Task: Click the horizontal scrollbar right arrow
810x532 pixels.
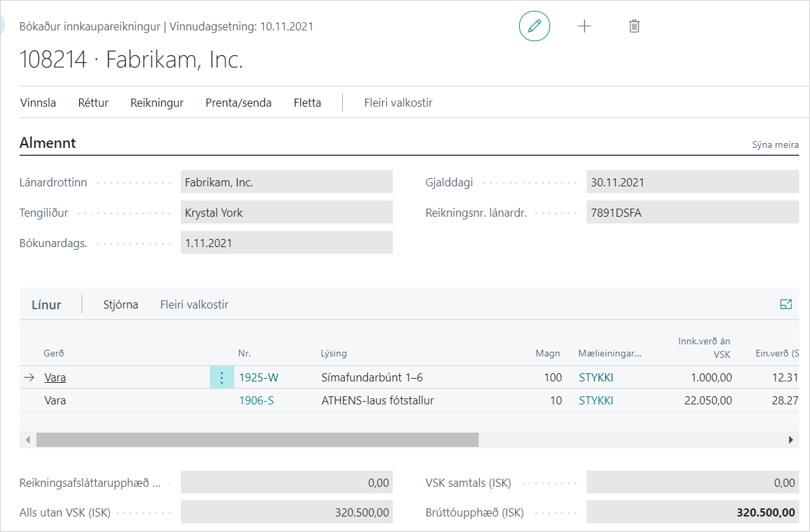Action: click(x=790, y=440)
